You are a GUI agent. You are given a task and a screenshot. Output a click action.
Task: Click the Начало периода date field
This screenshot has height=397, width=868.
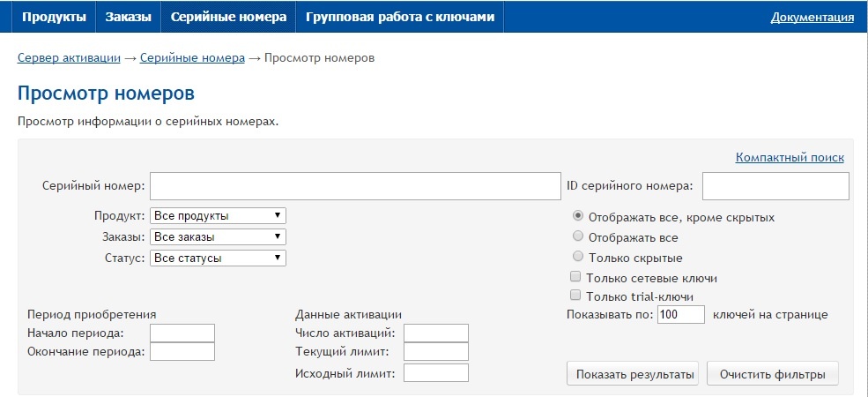coord(182,333)
